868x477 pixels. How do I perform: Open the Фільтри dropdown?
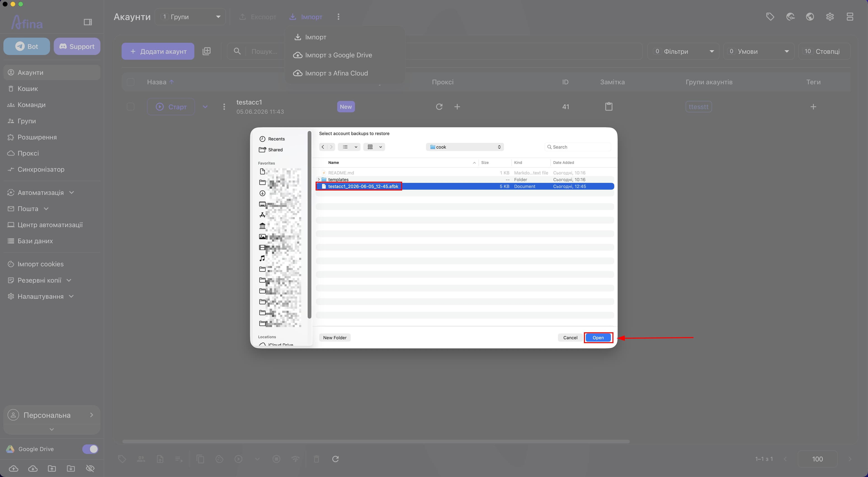[683, 51]
